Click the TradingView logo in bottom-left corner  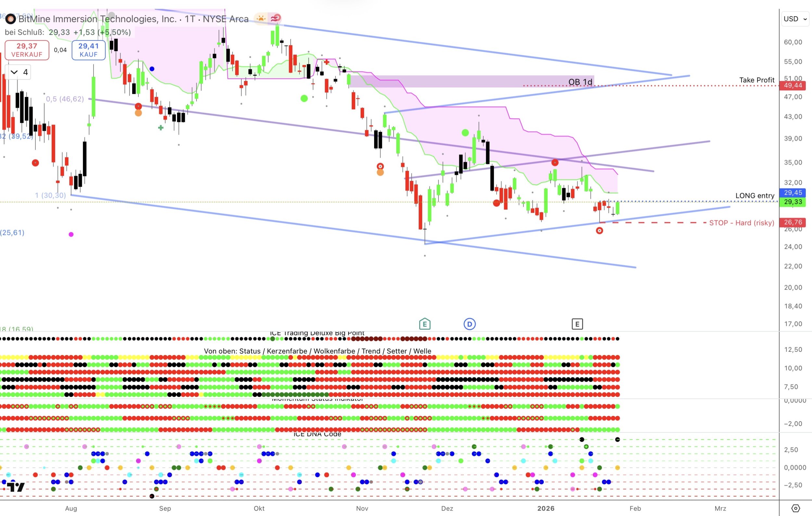tap(16, 487)
